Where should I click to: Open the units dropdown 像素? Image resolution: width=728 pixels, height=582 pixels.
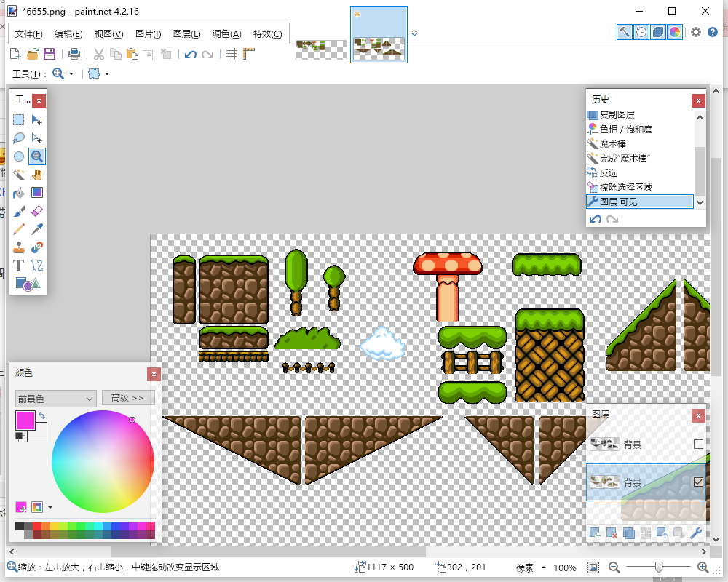(531, 567)
